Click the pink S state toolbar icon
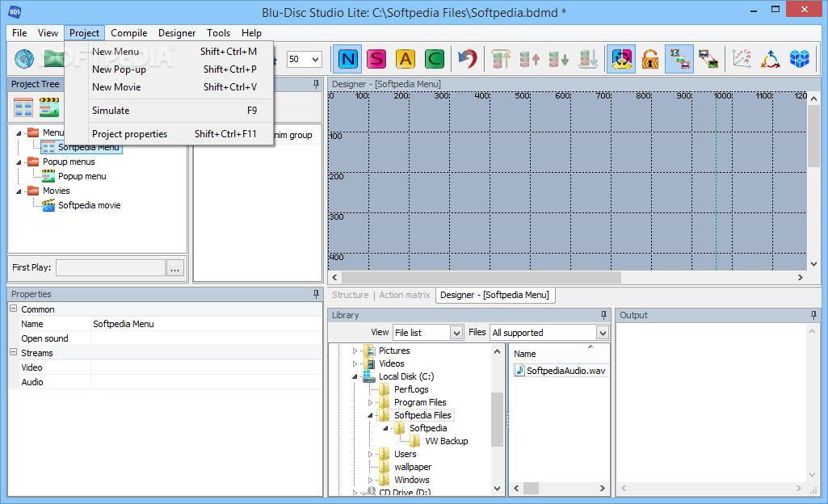 376,59
